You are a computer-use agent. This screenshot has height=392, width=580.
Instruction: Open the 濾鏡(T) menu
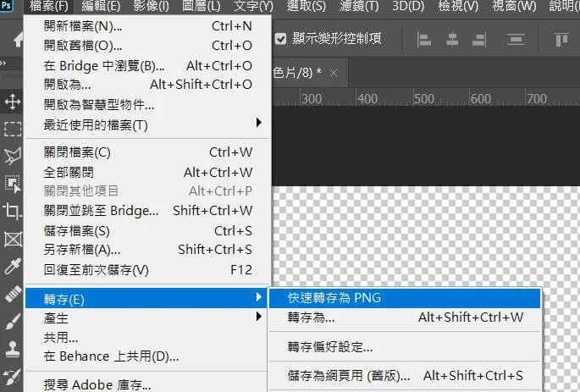point(359,6)
